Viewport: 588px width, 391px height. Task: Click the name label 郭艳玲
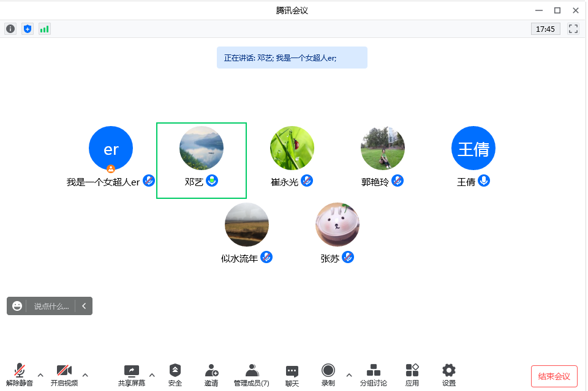[x=375, y=182]
